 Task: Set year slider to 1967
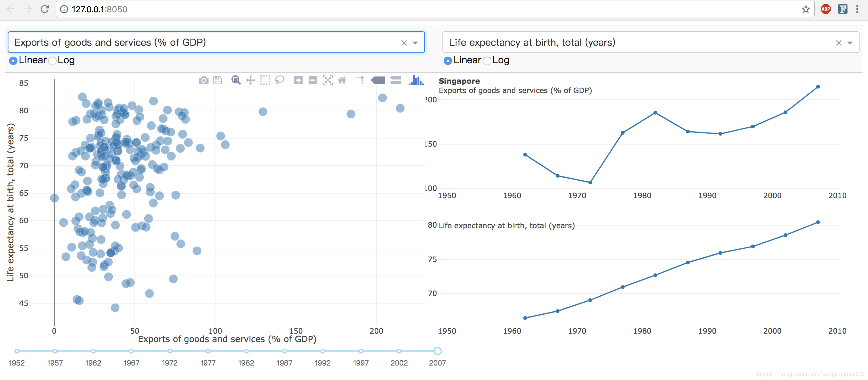click(131, 351)
